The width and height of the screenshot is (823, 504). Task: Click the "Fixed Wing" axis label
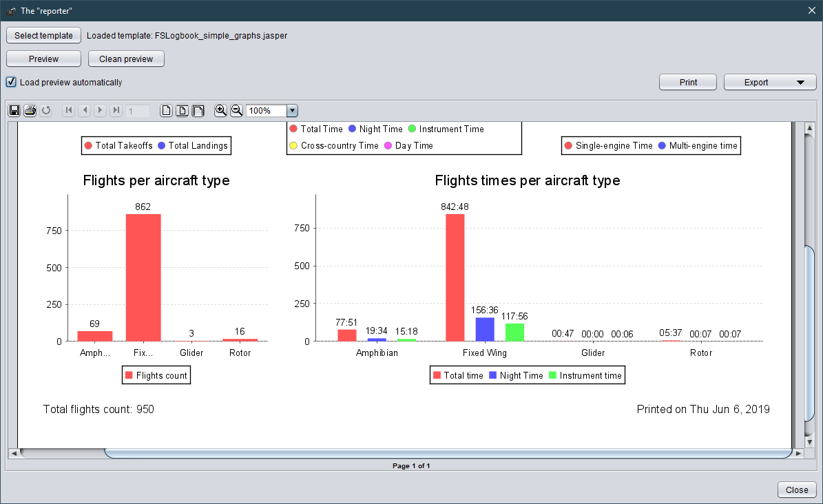coord(484,353)
